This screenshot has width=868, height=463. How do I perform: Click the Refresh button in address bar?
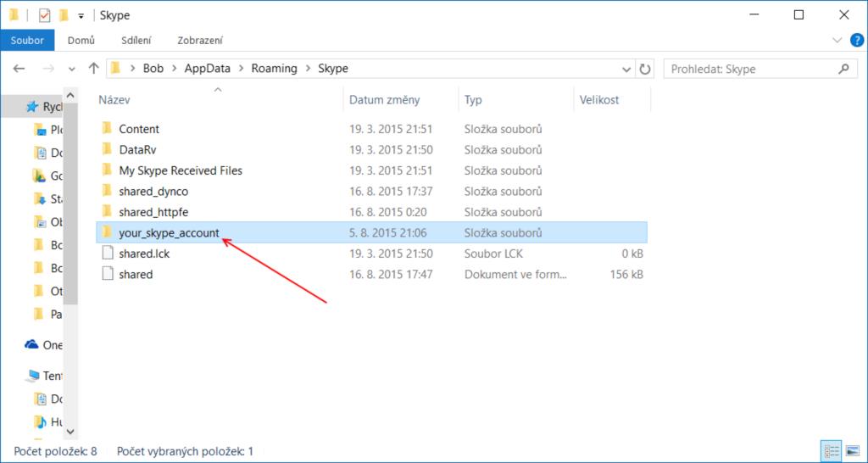click(646, 69)
